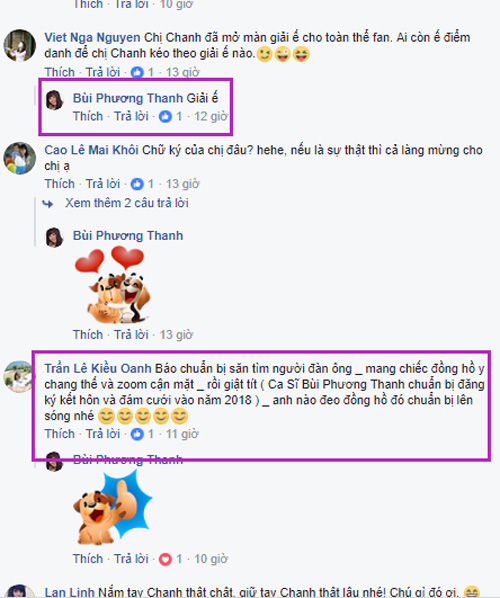This screenshot has width=500, height=598.
Task: Open the '13 giờ' timestamp on Viet Nga Nguyen's comment
Action: click(182, 72)
